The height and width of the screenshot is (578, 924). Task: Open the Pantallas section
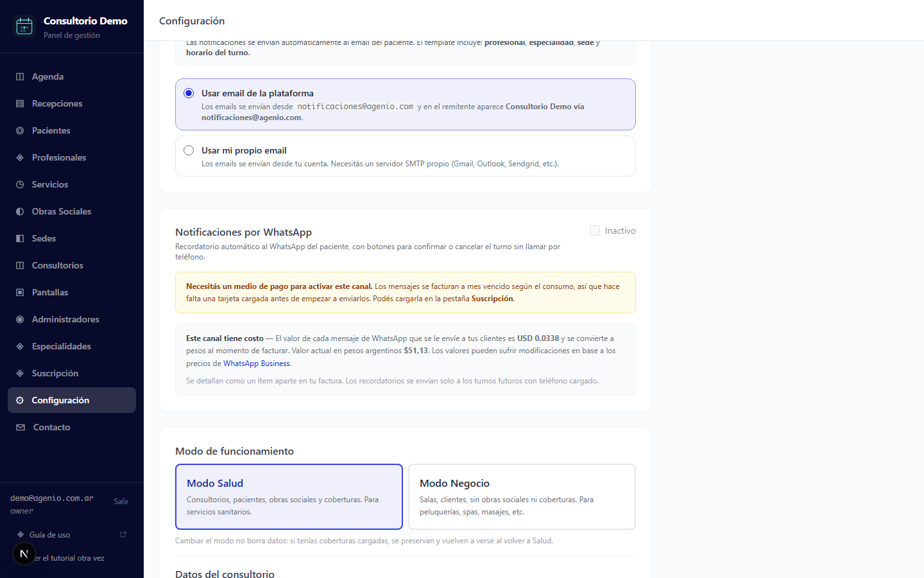[x=72, y=292]
